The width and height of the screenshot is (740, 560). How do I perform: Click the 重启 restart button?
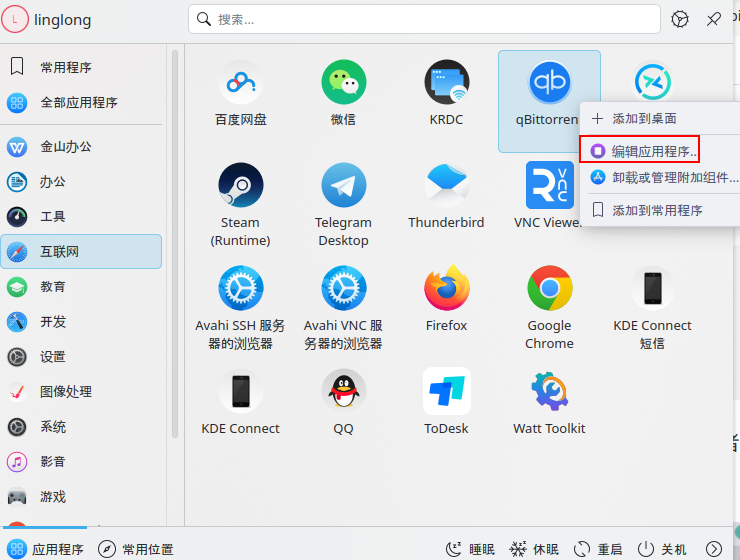(598, 549)
